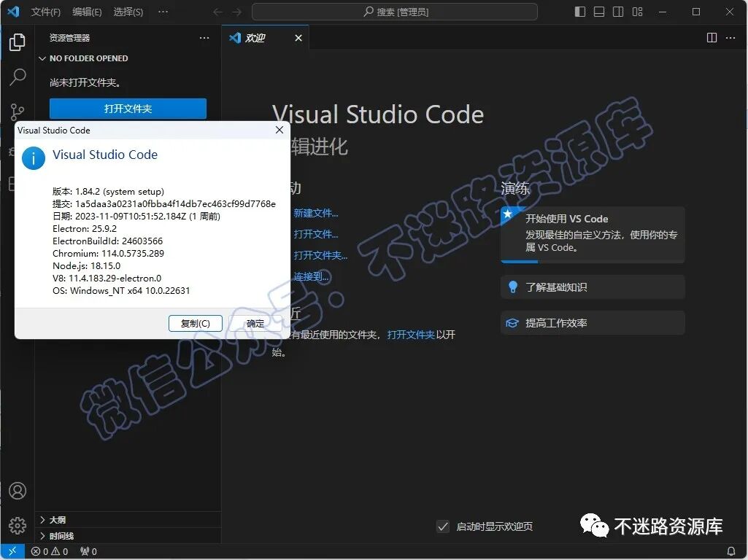This screenshot has height=560, width=748.
Task: Click the ports forwarded status indicator
Action: [x=89, y=551]
